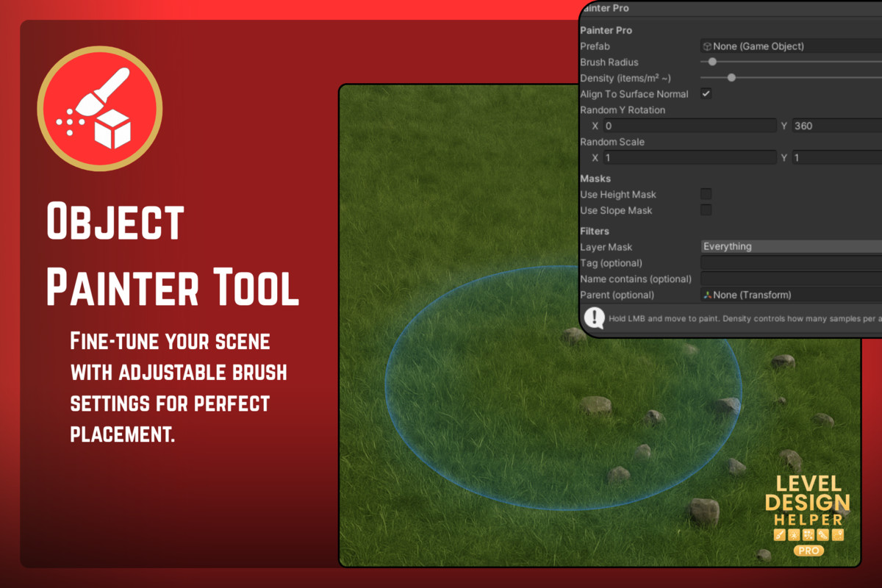Click the Transform icon in the Parent field

pos(707,294)
